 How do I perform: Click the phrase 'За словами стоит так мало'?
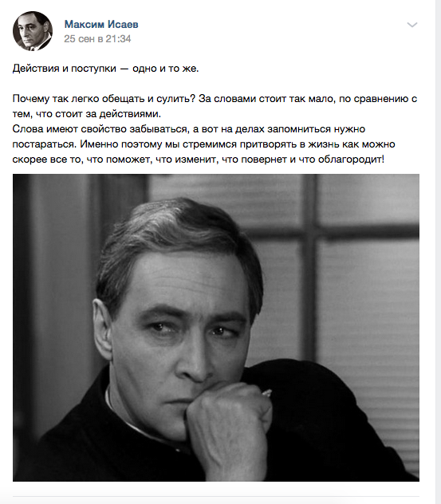click(x=266, y=99)
